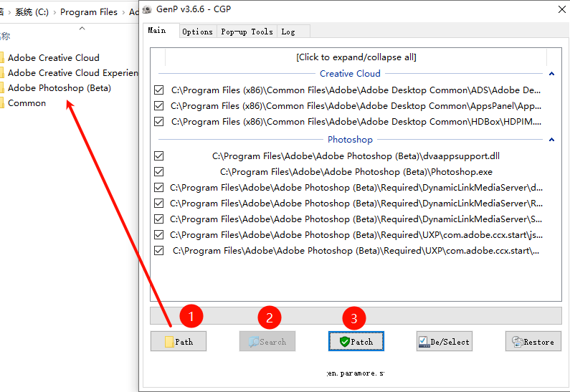570x392 pixels.
Task: Open Adobe Photoshop (Beta) folder in Explorer
Action: [x=60, y=88]
